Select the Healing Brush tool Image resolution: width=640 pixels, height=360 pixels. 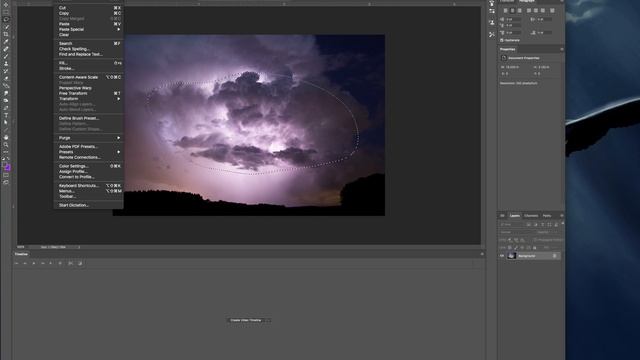pyautogui.click(x=6, y=49)
